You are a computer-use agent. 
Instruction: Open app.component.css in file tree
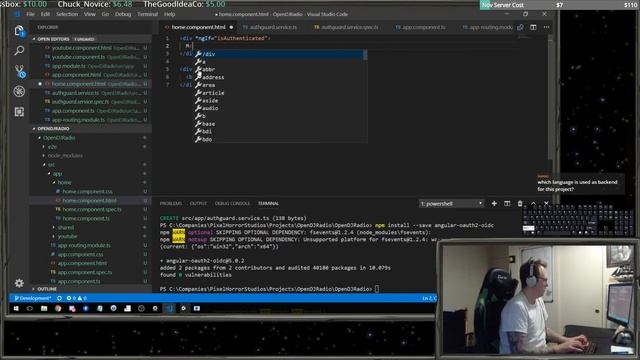tap(80, 254)
